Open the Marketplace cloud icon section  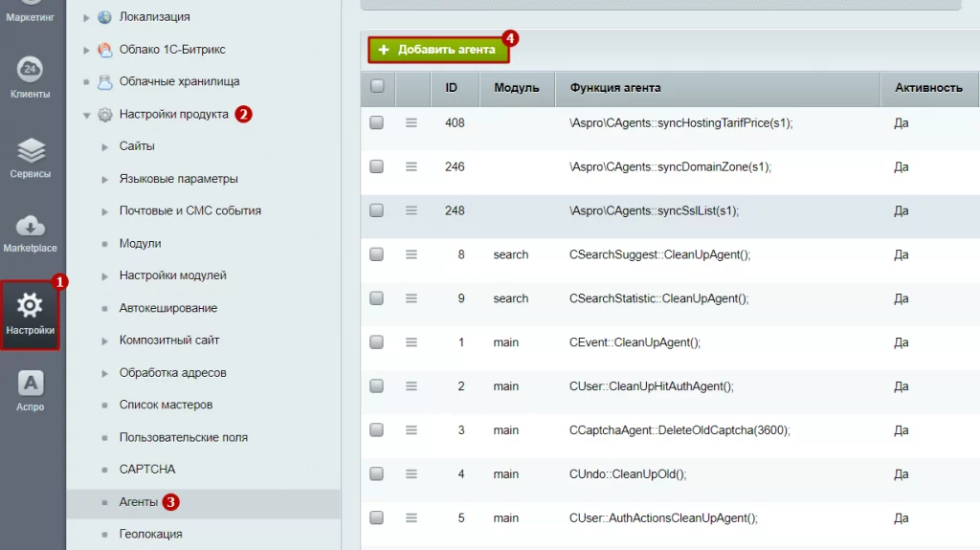coord(30,232)
